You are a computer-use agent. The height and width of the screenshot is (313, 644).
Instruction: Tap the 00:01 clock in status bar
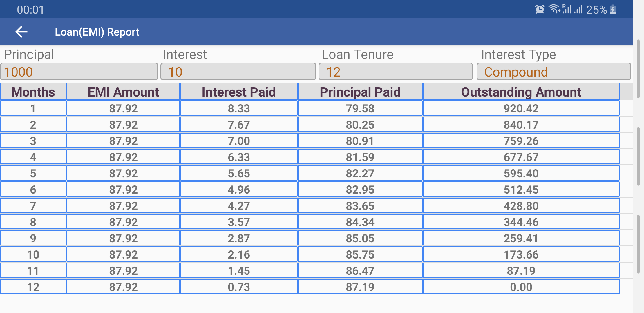[30, 10]
